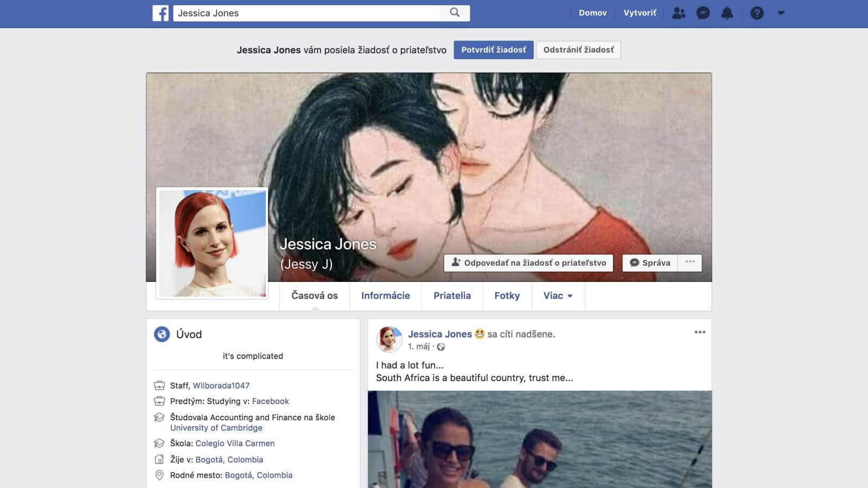This screenshot has width=868, height=488.
Task: Switch to the Informácie tab
Action: point(386,296)
